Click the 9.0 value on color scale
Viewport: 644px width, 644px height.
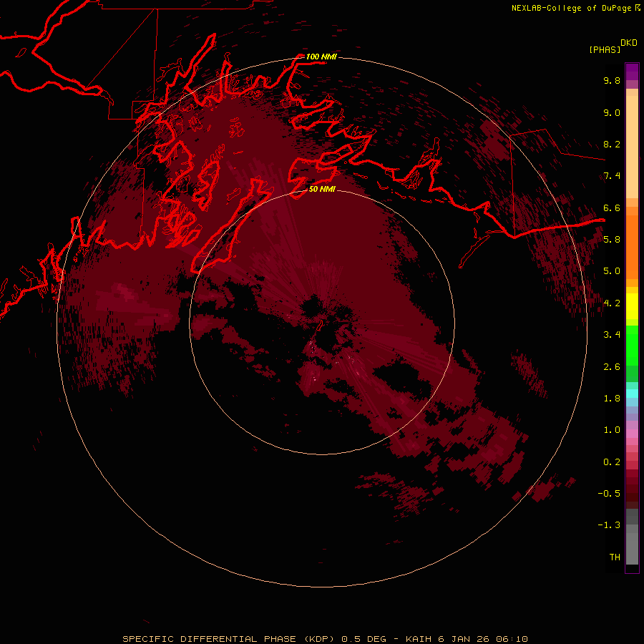[612, 112]
